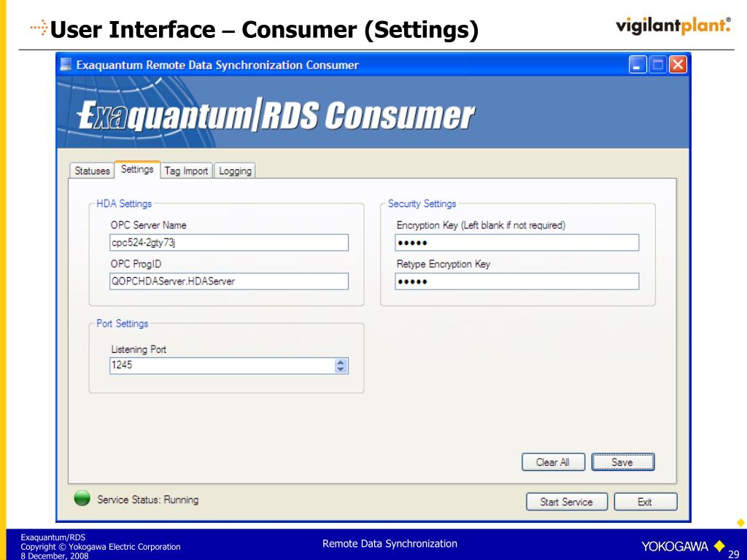Click the vigilantplant logo
Image resolution: width=747 pixels, height=560 pixels.
[673, 26]
